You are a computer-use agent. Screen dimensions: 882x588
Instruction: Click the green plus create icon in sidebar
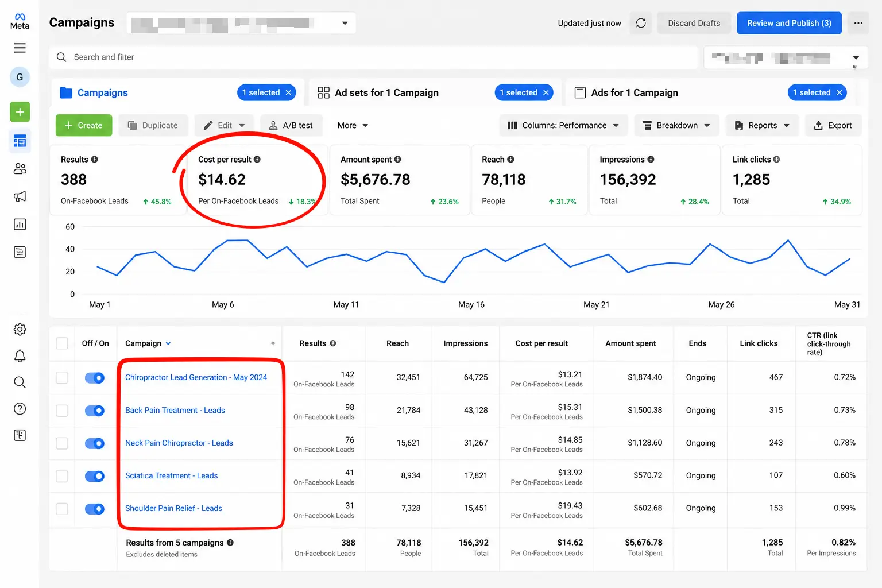point(20,112)
